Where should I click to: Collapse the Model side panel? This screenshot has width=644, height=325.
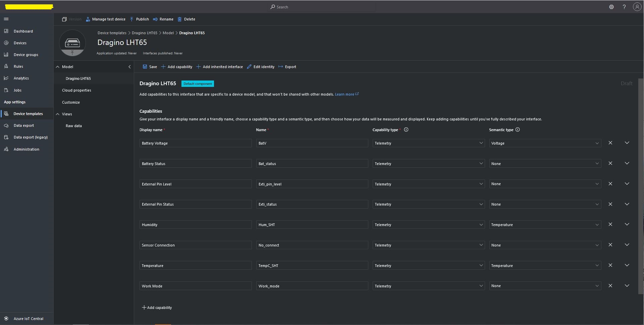129,67
